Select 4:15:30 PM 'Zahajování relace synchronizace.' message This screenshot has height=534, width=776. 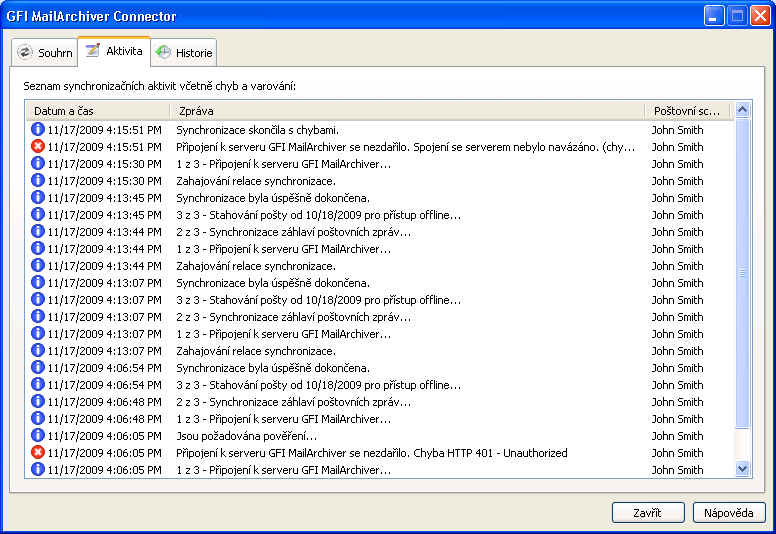256,181
